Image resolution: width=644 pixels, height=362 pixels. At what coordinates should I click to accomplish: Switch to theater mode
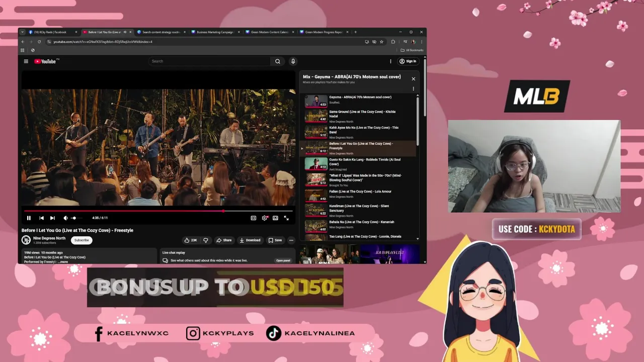[275, 218]
